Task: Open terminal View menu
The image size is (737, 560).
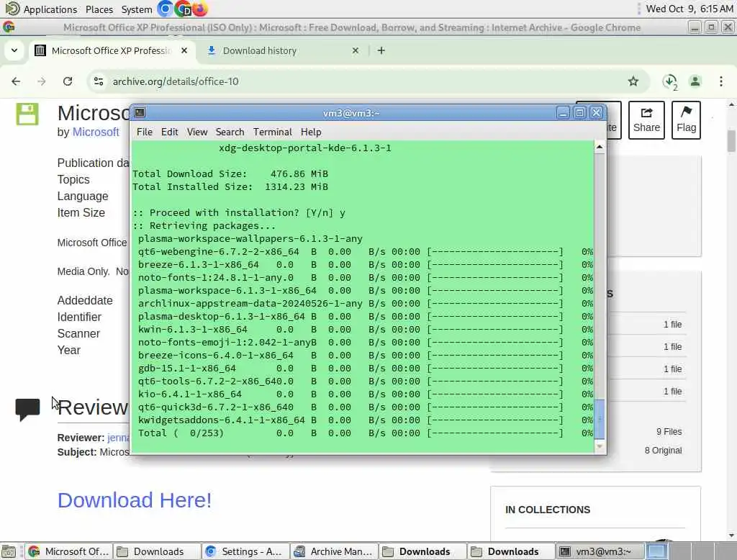Action: tap(197, 132)
